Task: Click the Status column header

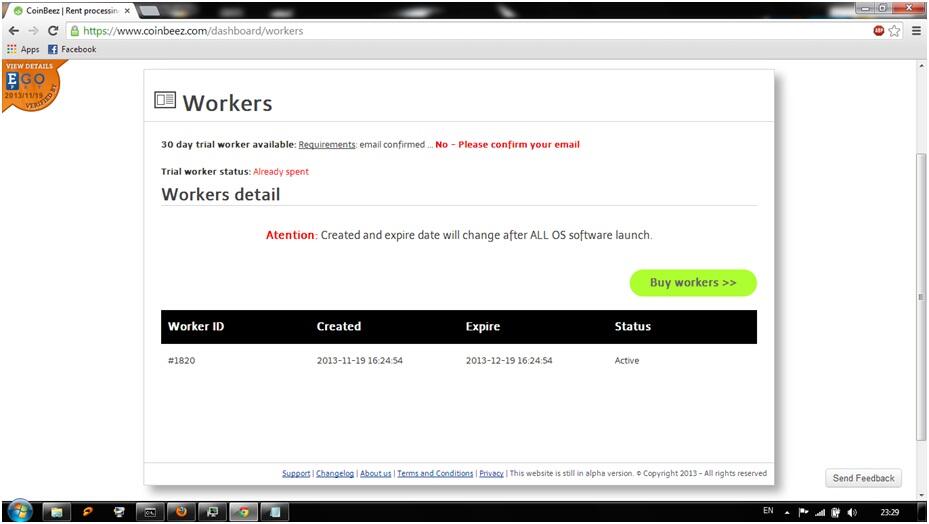Action: (x=632, y=327)
